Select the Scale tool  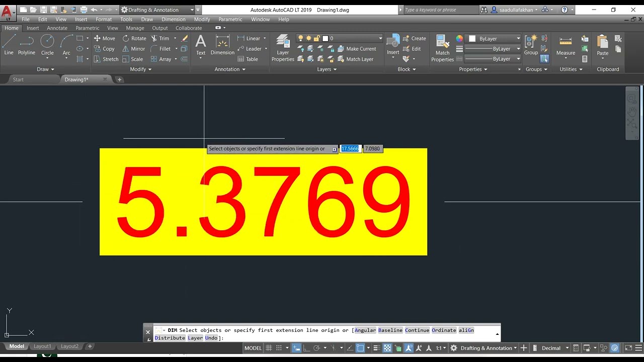(x=132, y=59)
